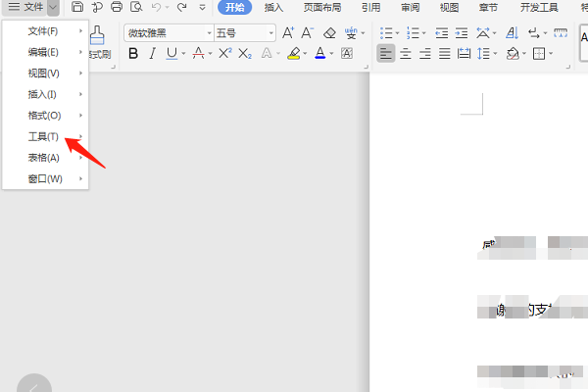This screenshot has width=588, height=392.
Task: Toggle show/hide paragraph marks
Action: tap(534, 33)
